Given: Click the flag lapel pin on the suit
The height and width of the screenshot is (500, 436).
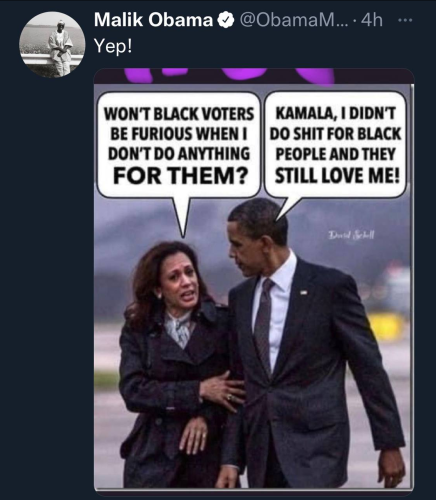Looking at the screenshot, I should tap(304, 292).
